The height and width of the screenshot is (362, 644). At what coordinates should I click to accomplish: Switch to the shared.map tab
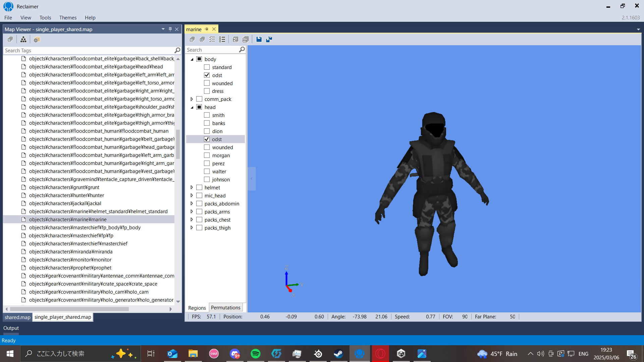pos(17,317)
